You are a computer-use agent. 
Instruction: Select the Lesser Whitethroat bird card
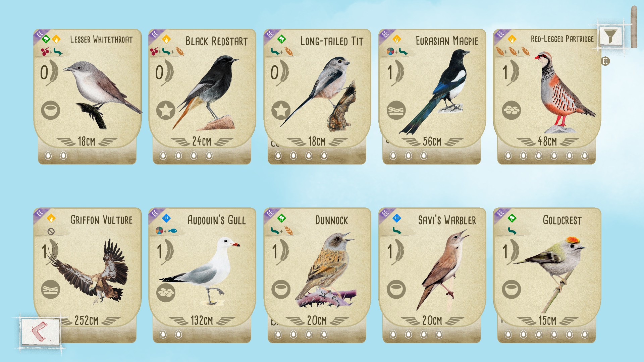point(87,97)
